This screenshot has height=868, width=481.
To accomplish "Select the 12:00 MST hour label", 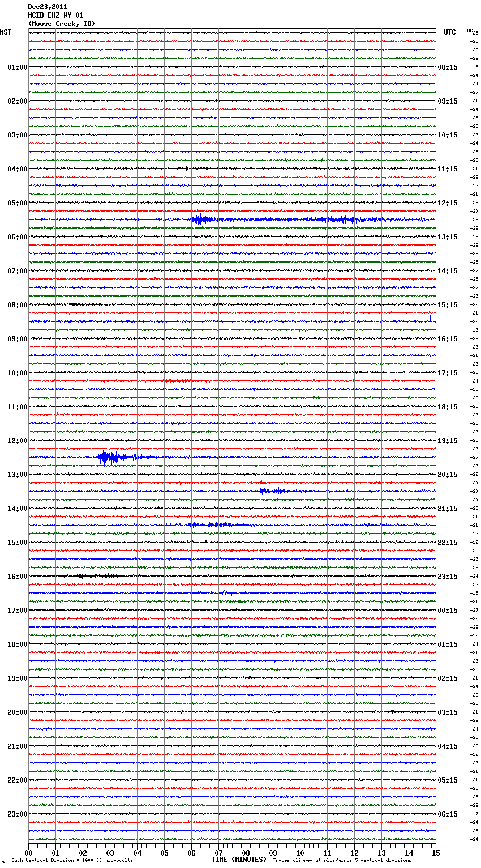I will click(x=18, y=441).
